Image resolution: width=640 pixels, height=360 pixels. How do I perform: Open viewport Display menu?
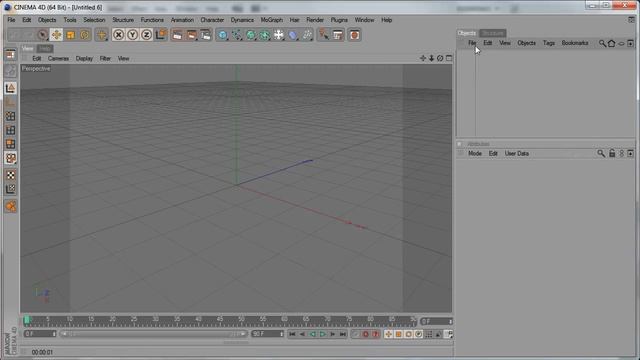pyautogui.click(x=84, y=58)
